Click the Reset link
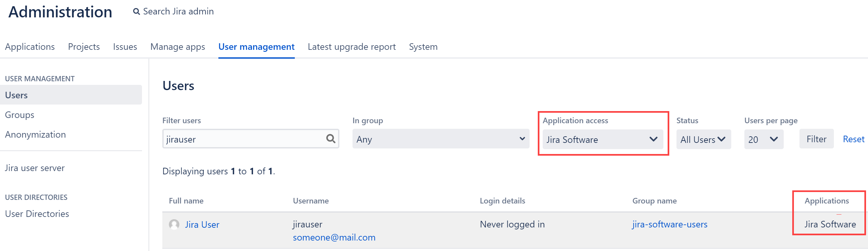868x251 pixels. click(x=854, y=139)
